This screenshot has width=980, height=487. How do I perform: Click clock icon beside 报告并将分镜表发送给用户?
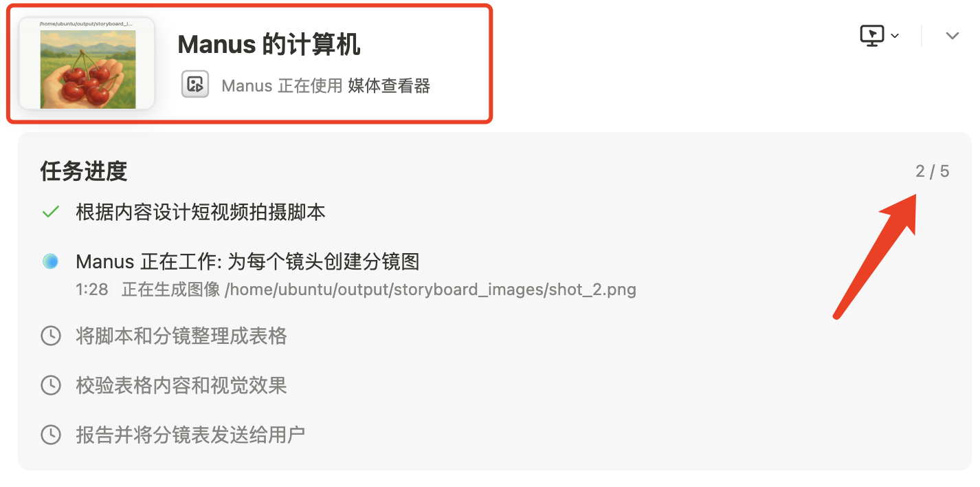(x=51, y=435)
